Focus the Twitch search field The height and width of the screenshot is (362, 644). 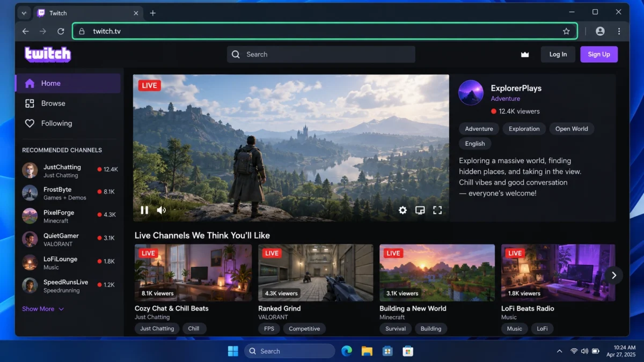click(x=321, y=54)
